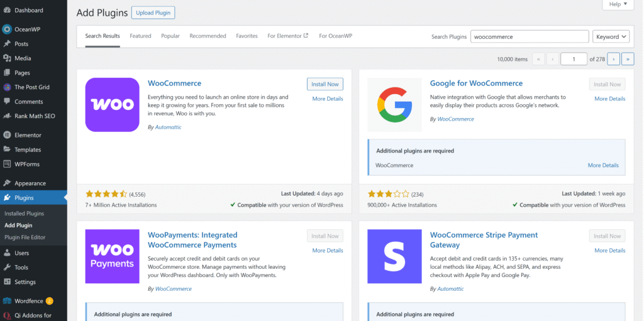Screen dimensions: 644x321
Task: Click '900,000+ Active Installations' text
Action: click(402, 205)
